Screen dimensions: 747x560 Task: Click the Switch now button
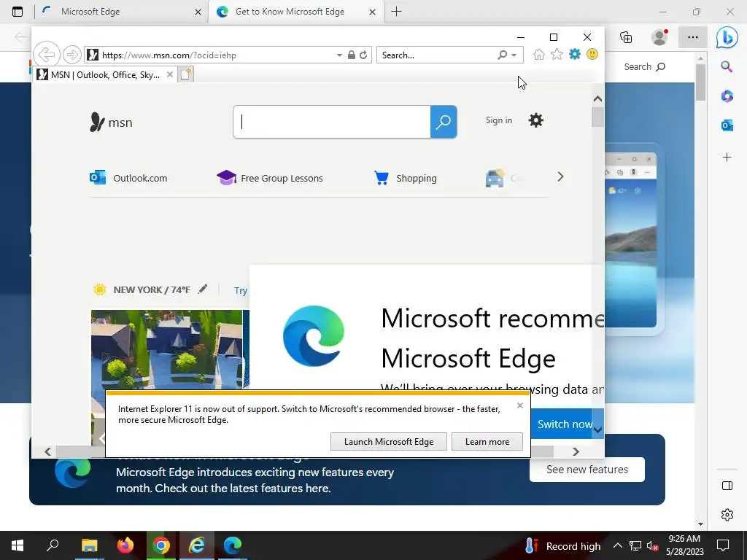tap(564, 424)
